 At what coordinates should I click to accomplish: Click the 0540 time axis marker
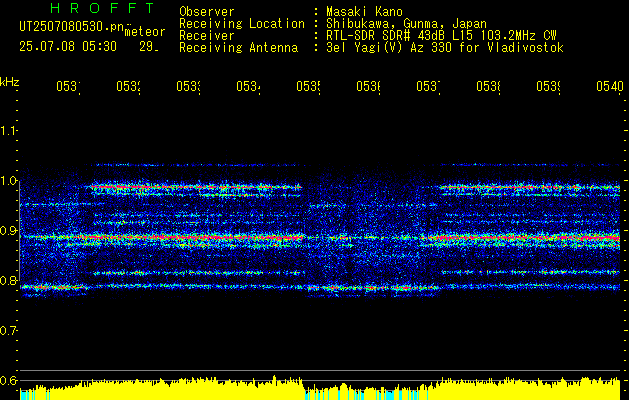(610, 86)
